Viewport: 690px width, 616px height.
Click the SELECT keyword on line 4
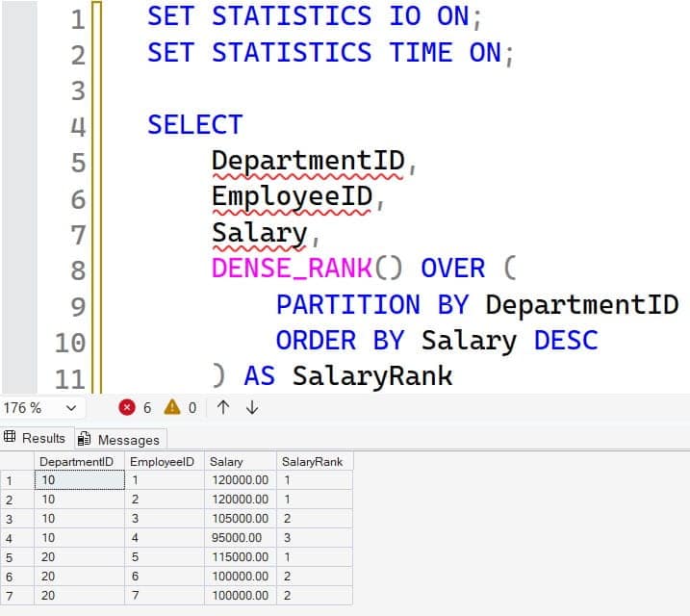tap(195, 124)
